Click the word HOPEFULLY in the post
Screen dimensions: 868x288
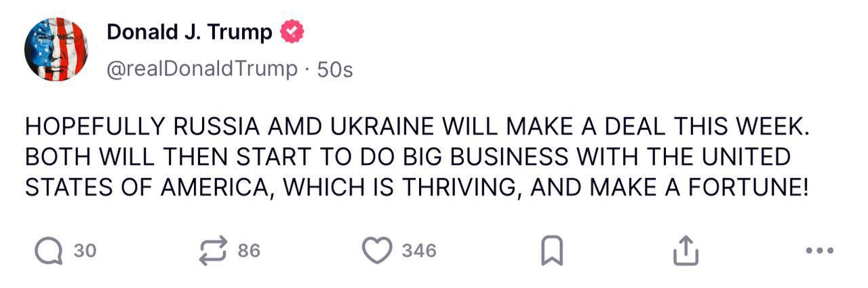94,127
